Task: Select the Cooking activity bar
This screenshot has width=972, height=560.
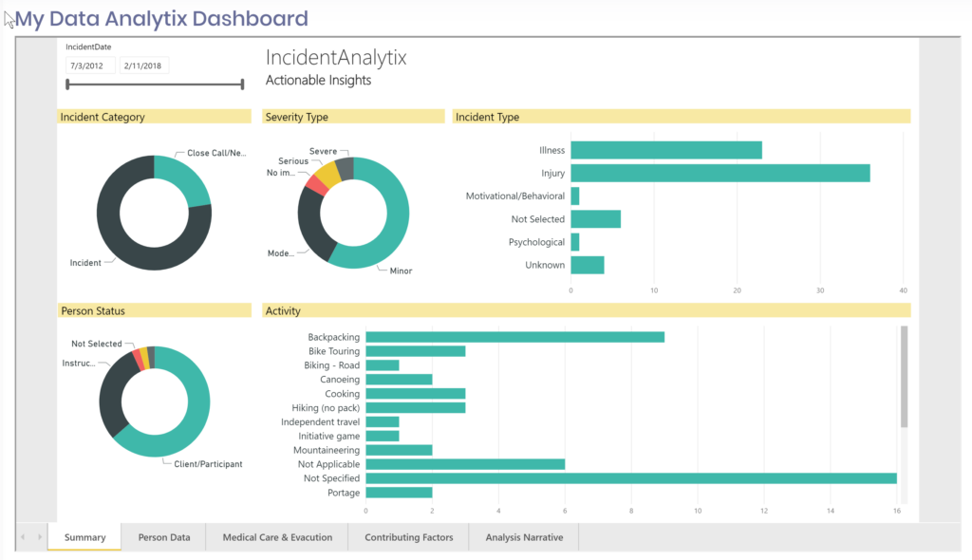Action: click(x=416, y=393)
